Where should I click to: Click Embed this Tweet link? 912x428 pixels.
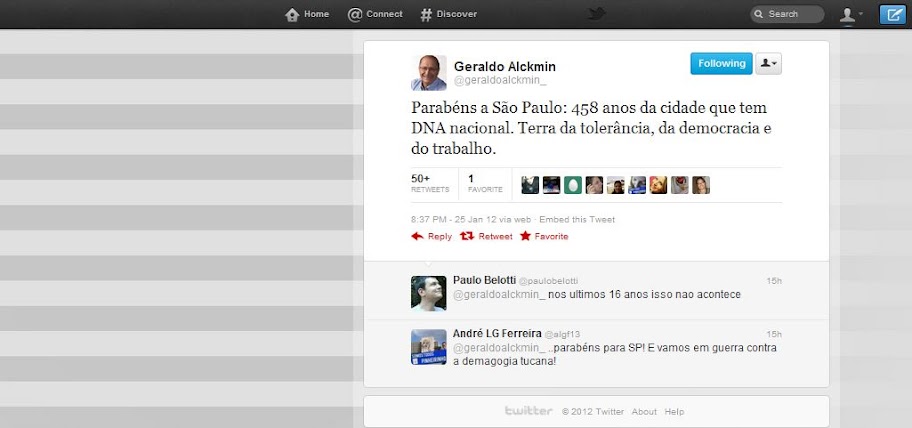[x=577, y=219]
